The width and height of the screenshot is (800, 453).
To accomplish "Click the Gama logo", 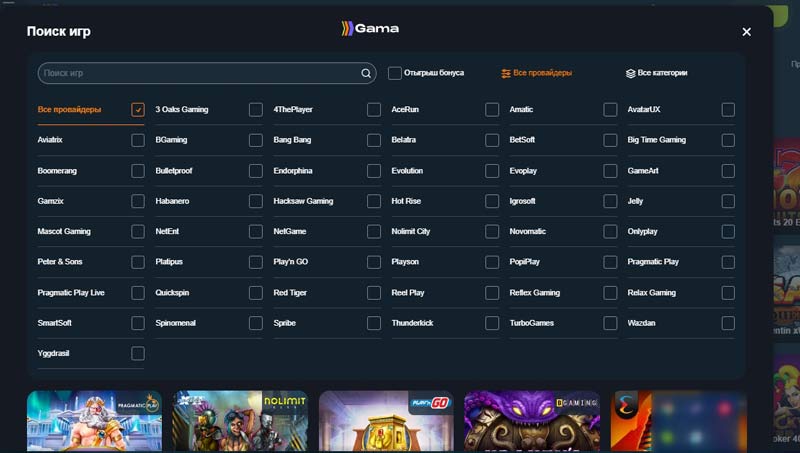I will click(x=370, y=29).
